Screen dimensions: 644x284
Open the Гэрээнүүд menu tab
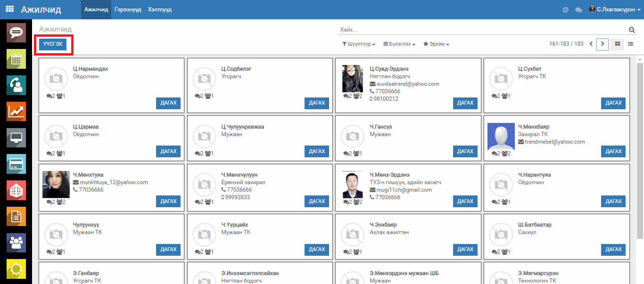(x=128, y=9)
